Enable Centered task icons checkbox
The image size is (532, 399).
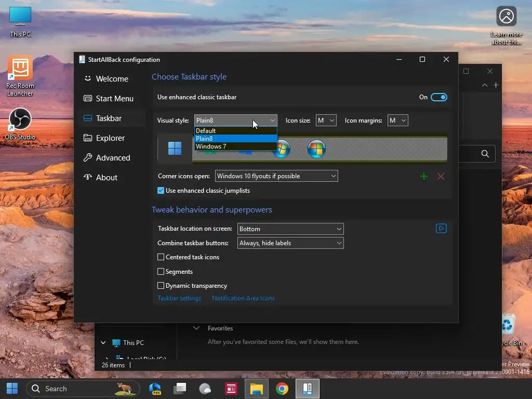[x=161, y=257]
